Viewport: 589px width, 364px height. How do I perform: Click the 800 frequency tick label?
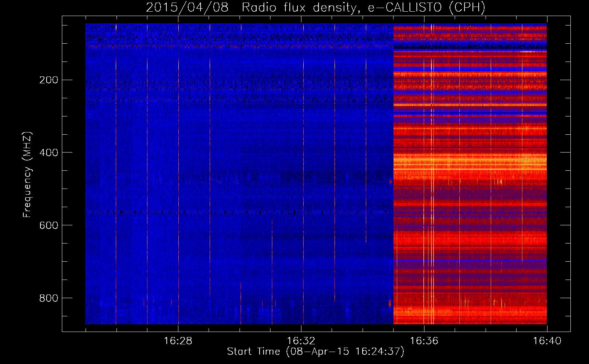(49, 298)
